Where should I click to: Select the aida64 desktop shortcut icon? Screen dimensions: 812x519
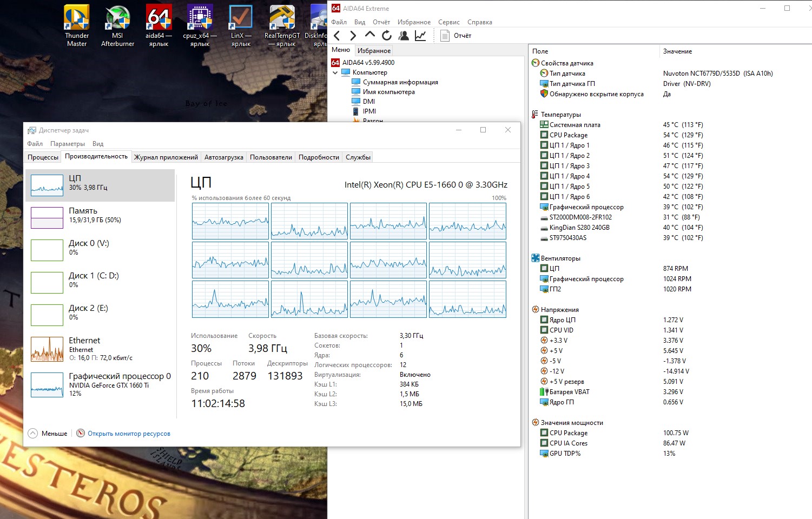(159, 25)
